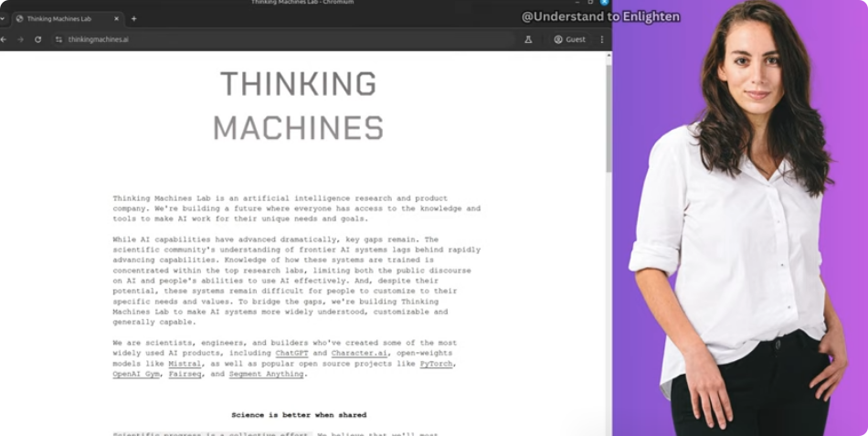View site information icon in address bar
The height and width of the screenshot is (436, 868).
[58, 39]
